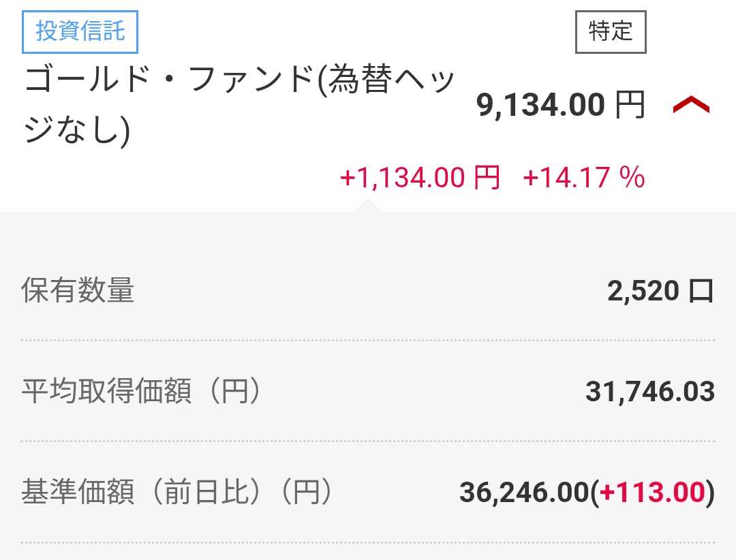Click the 口 unit after 2,520
Image resolution: width=736 pixels, height=560 pixels.
[701, 292]
